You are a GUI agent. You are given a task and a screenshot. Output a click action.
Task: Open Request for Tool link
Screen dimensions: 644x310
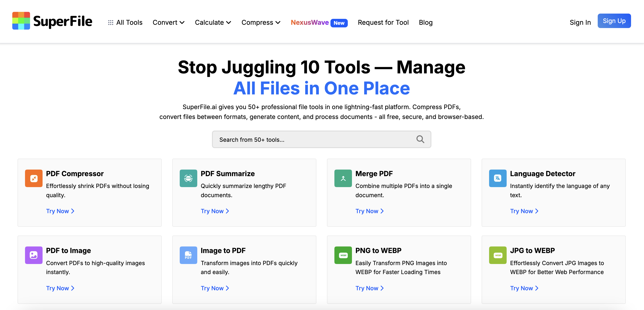click(383, 23)
